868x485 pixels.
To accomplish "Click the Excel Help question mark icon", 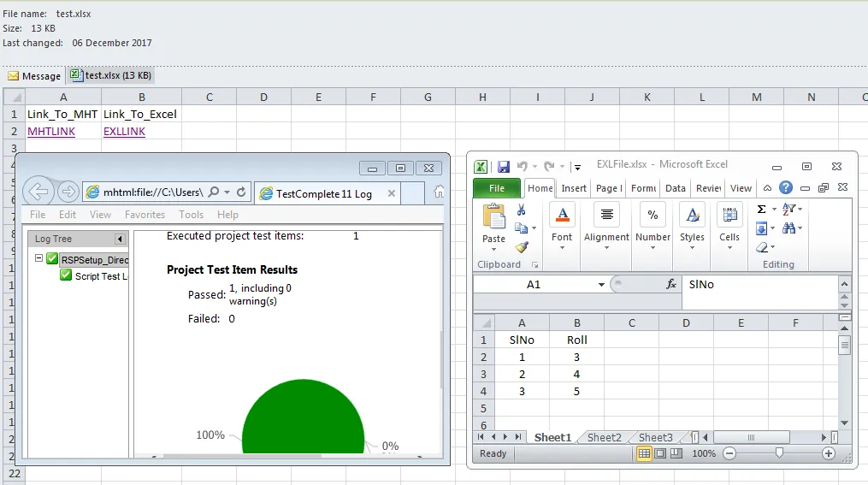I will click(x=786, y=187).
